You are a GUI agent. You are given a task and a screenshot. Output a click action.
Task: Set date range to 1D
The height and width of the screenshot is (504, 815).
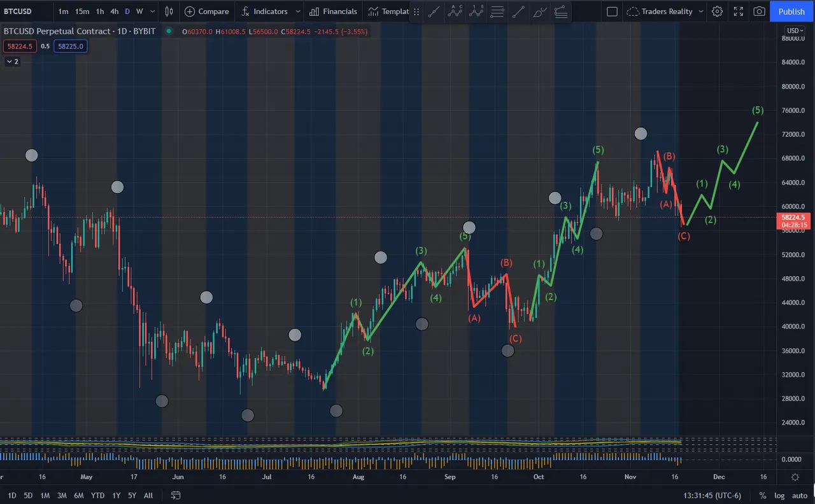(x=11, y=495)
